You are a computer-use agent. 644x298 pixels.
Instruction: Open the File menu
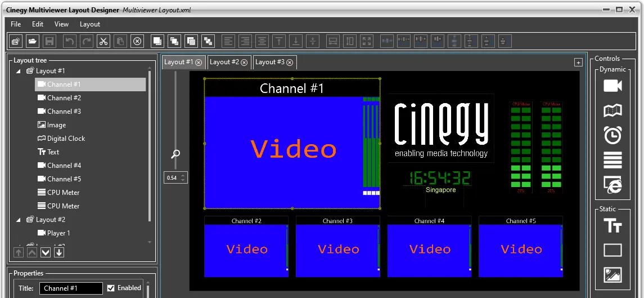point(16,24)
